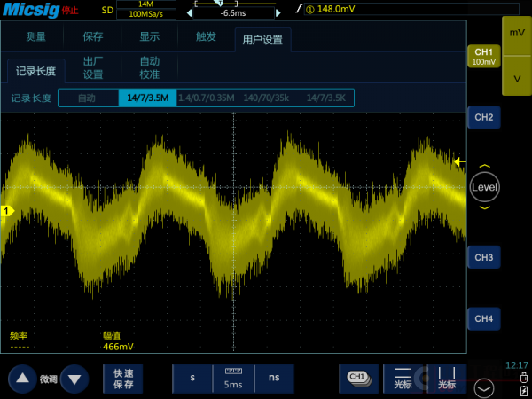Tap the 100MSa/s sample rate readout
532x399 pixels.
(x=146, y=14)
